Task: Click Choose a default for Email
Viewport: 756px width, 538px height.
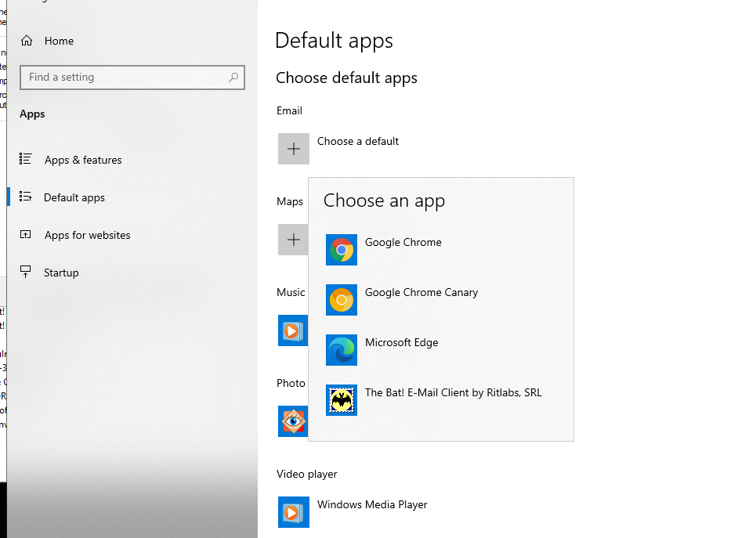Action: tap(358, 141)
